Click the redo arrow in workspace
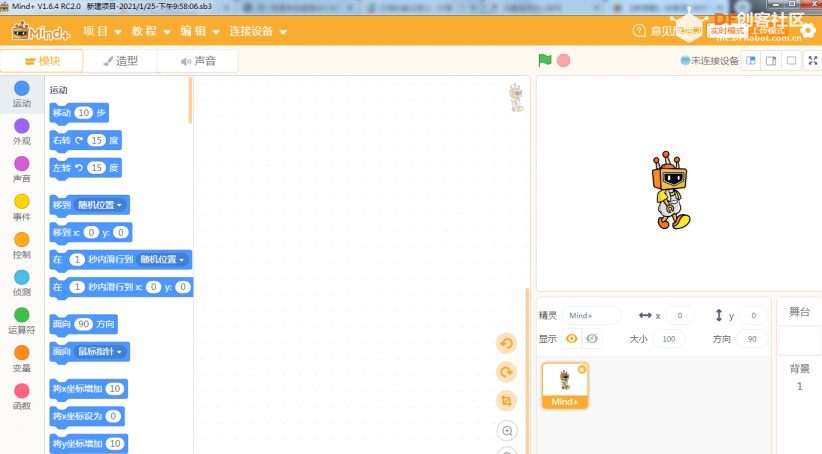The height and width of the screenshot is (454, 822). (506, 372)
